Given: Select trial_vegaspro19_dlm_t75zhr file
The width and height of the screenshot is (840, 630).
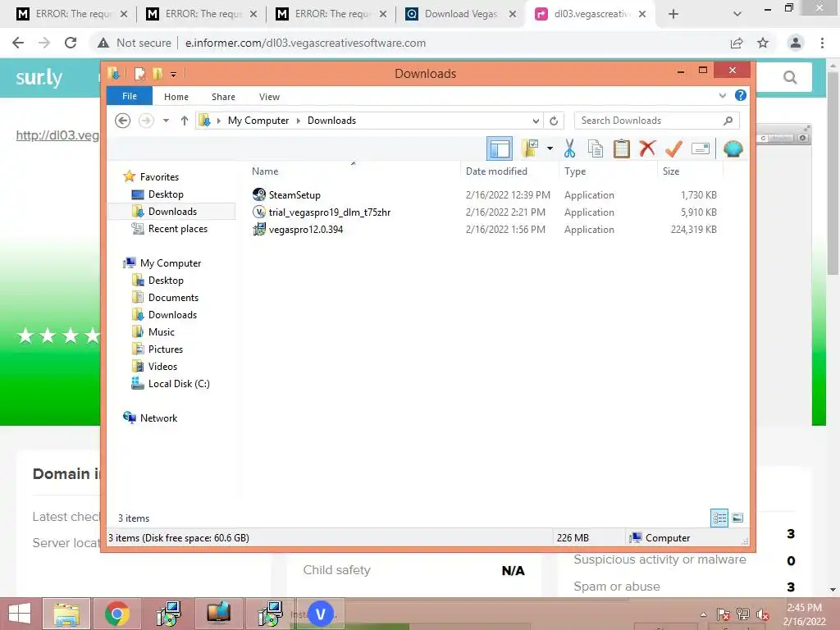Looking at the screenshot, I should click(329, 212).
